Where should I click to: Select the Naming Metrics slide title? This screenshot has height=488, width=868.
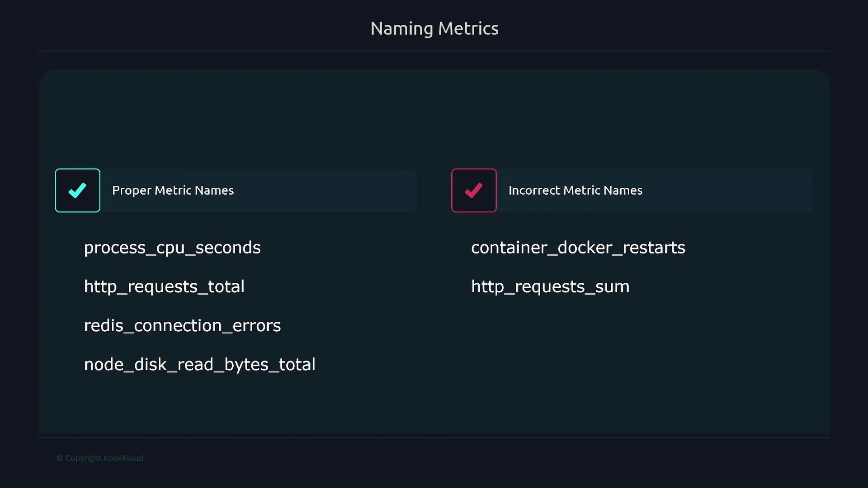pyautogui.click(x=434, y=28)
